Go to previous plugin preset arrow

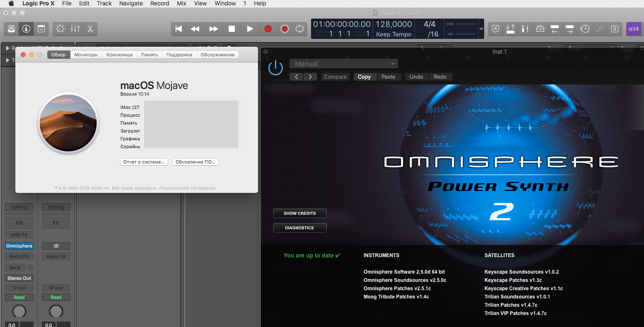pyautogui.click(x=297, y=77)
